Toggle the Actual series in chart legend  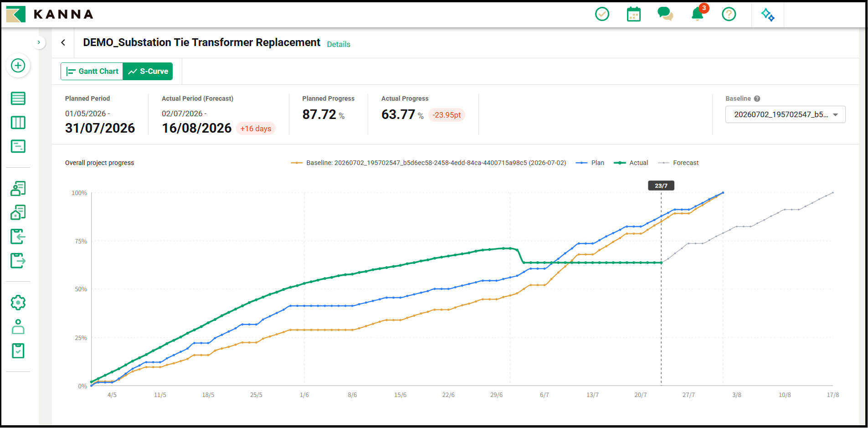click(631, 163)
